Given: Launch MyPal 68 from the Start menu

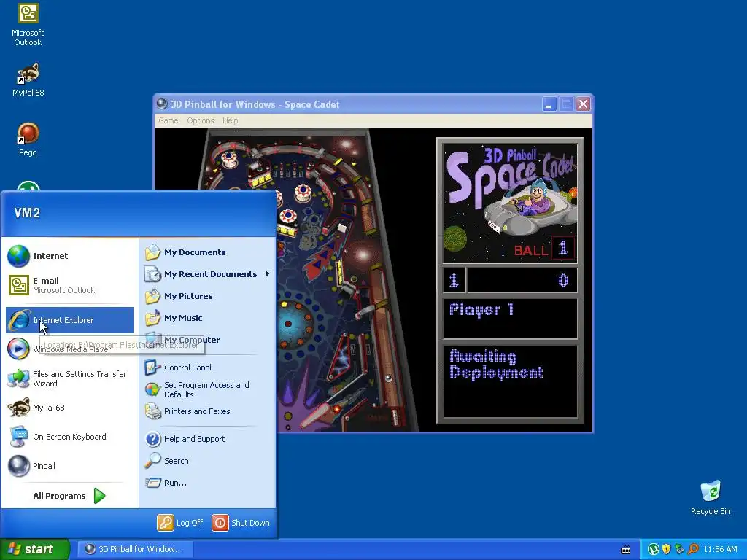Looking at the screenshot, I should point(70,408).
